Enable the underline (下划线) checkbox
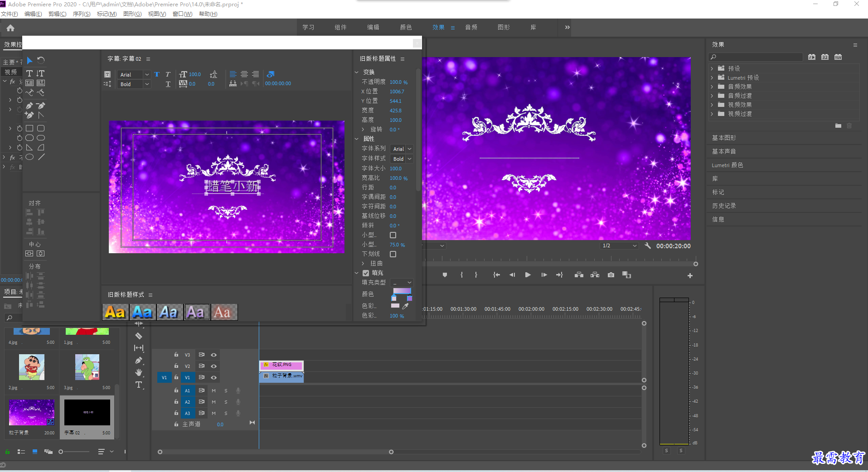 (x=393, y=254)
